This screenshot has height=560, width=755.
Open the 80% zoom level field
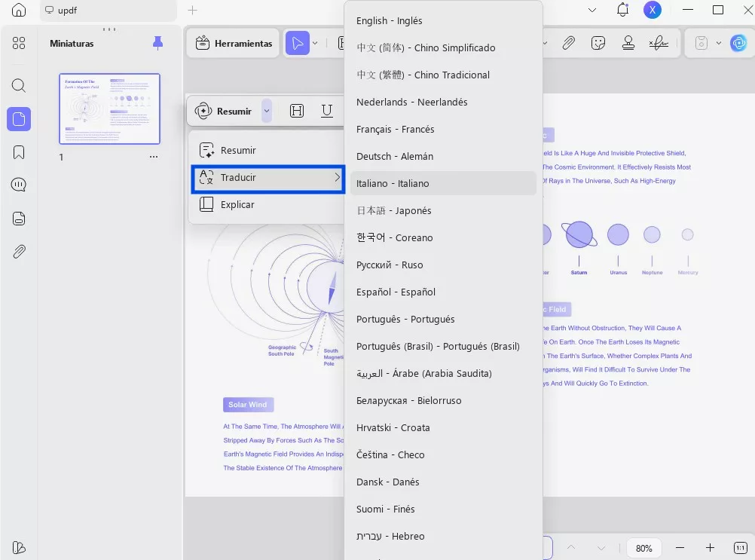pyautogui.click(x=643, y=548)
